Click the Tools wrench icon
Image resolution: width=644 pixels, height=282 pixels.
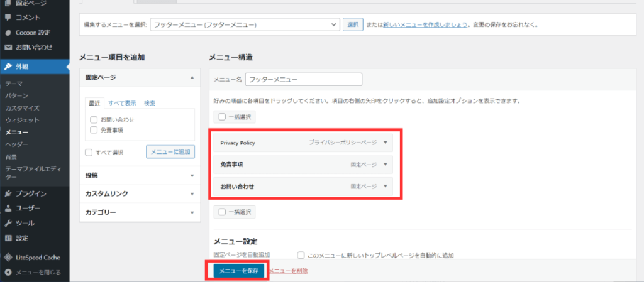(8, 224)
